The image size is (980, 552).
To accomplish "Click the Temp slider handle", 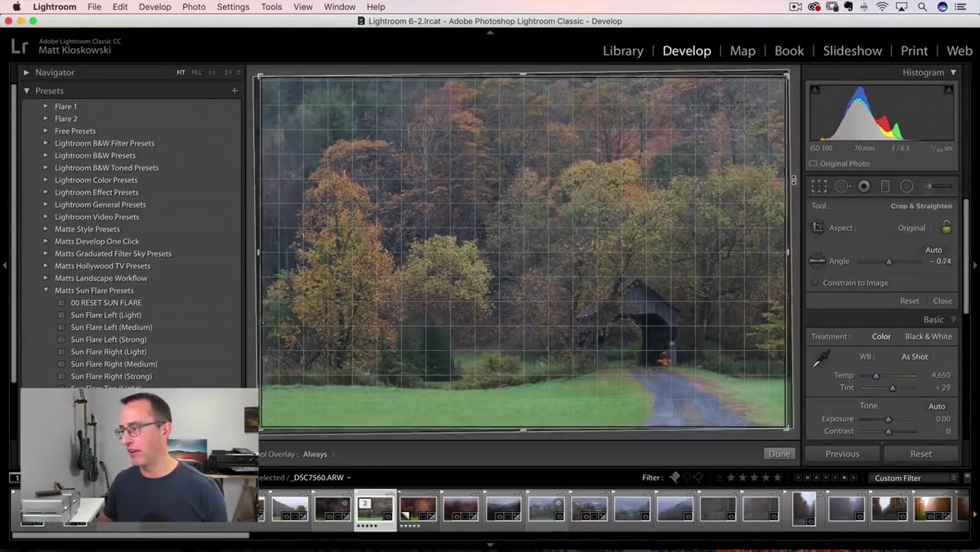I will (875, 376).
